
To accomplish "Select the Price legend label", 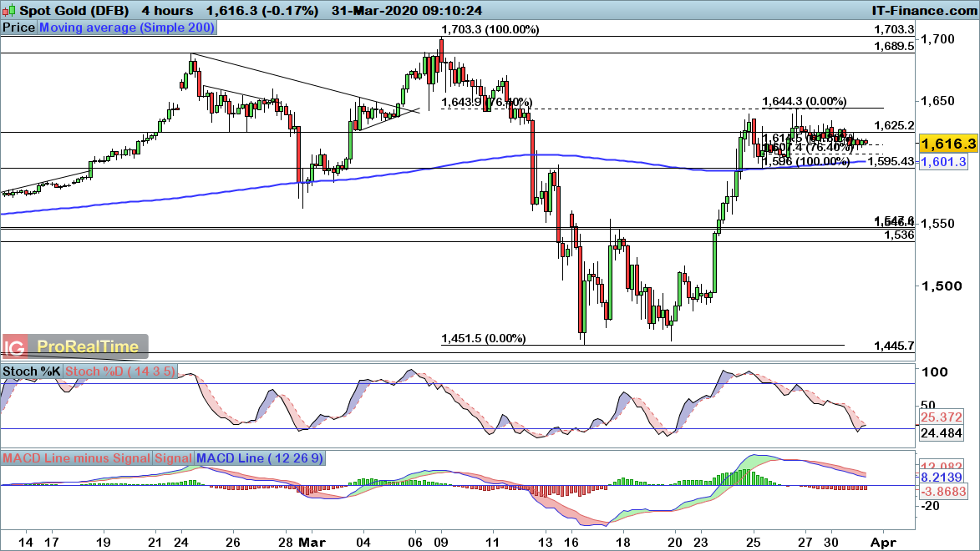I will tap(18, 28).
